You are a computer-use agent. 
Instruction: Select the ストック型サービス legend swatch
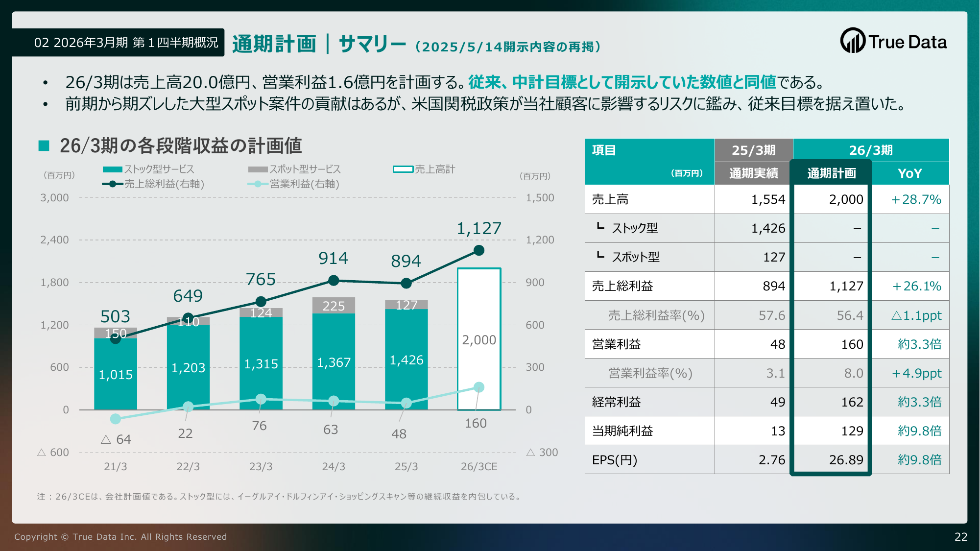coord(112,169)
